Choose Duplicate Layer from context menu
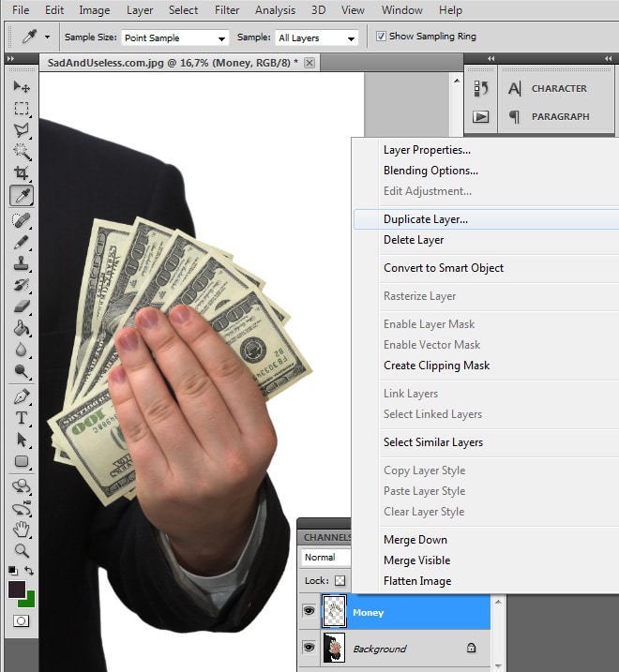Screen dimensions: 619x672 coord(426,219)
